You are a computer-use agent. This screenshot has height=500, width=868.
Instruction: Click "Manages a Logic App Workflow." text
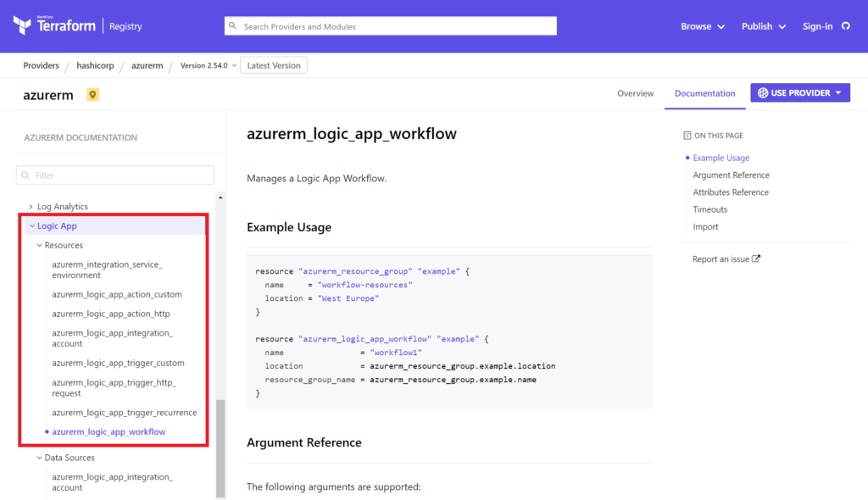tap(317, 178)
